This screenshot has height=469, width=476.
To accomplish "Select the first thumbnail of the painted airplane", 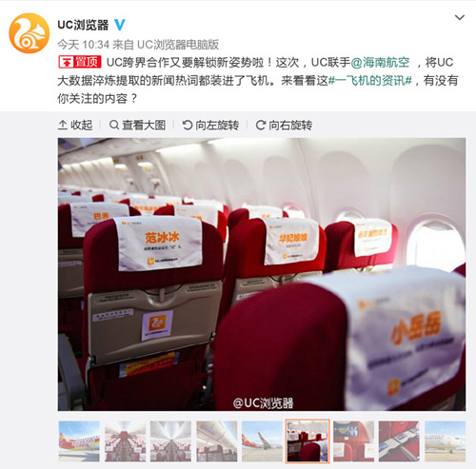I will (x=79, y=441).
